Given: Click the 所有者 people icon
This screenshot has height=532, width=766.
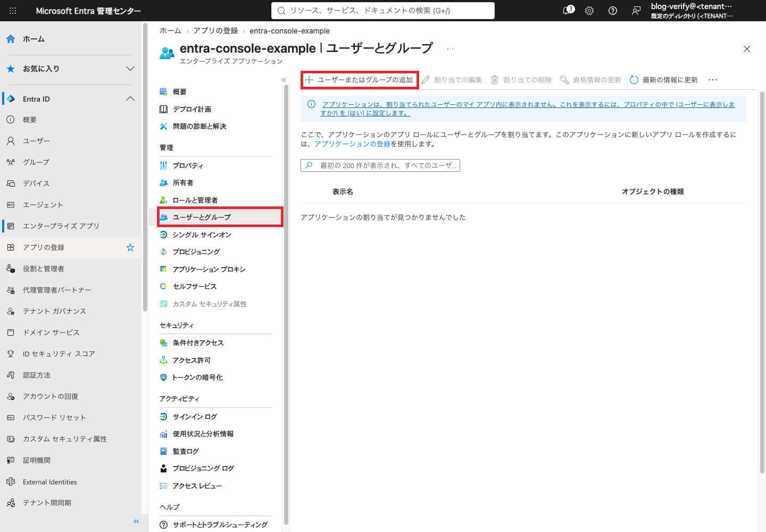Looking at the screenshot, I should coord(164,183).
